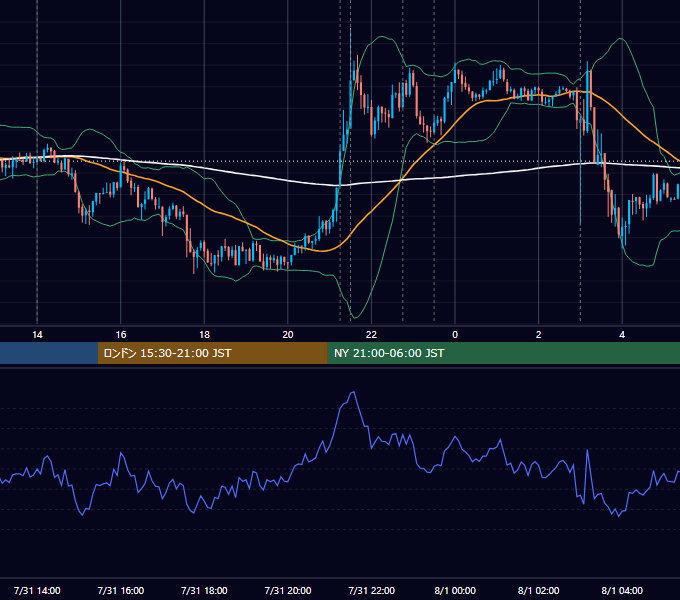Click the 8/1 04:00 time label
Image resolution: width=680 pixels, height=600 pixels.
point(622,590)
